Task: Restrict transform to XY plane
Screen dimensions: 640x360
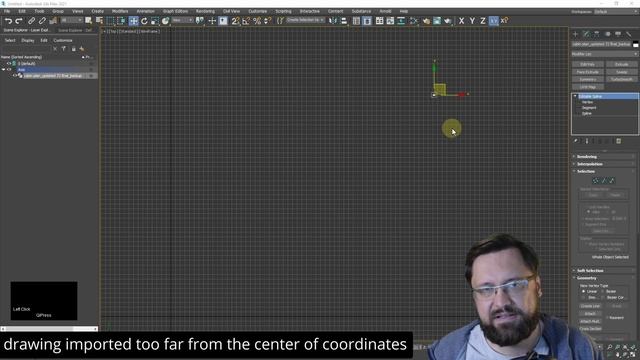Action: [493, 20]
